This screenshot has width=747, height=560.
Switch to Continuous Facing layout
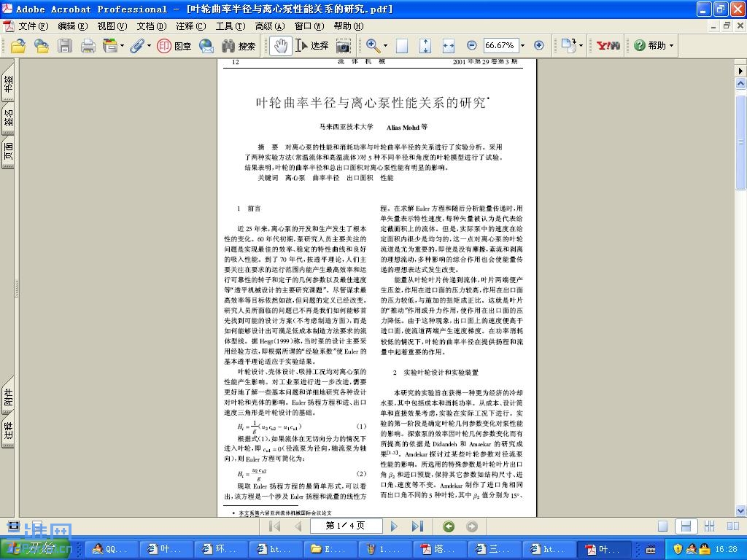[709, 526]
